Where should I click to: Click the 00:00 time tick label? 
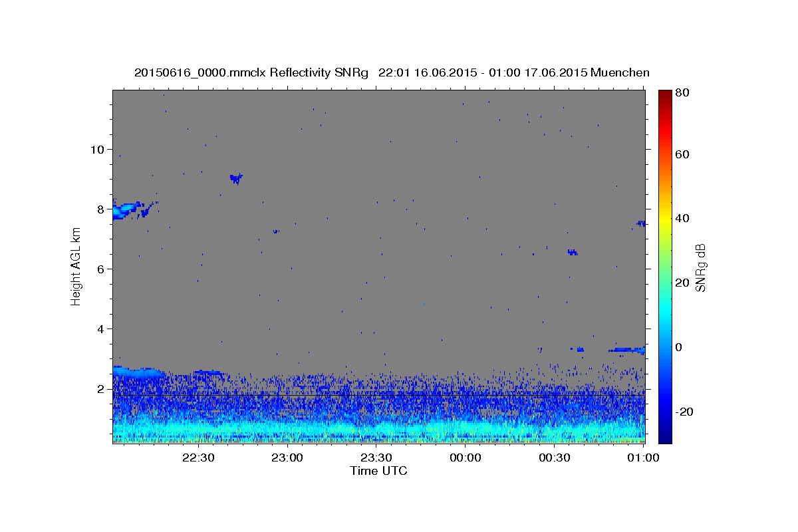click(x=465, y=458)
